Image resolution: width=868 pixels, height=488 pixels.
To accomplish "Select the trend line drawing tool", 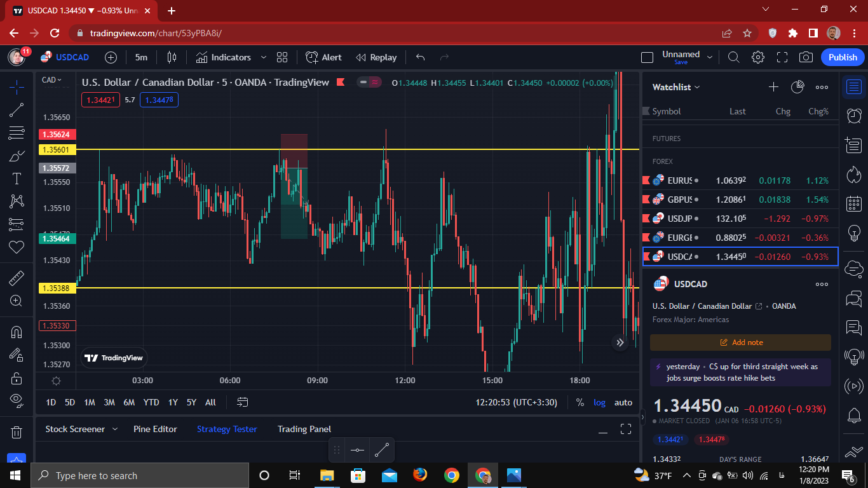I will [17, 110].
